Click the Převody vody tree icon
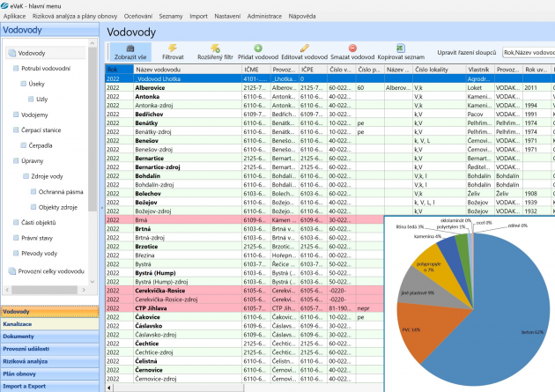 coord(16,253)
